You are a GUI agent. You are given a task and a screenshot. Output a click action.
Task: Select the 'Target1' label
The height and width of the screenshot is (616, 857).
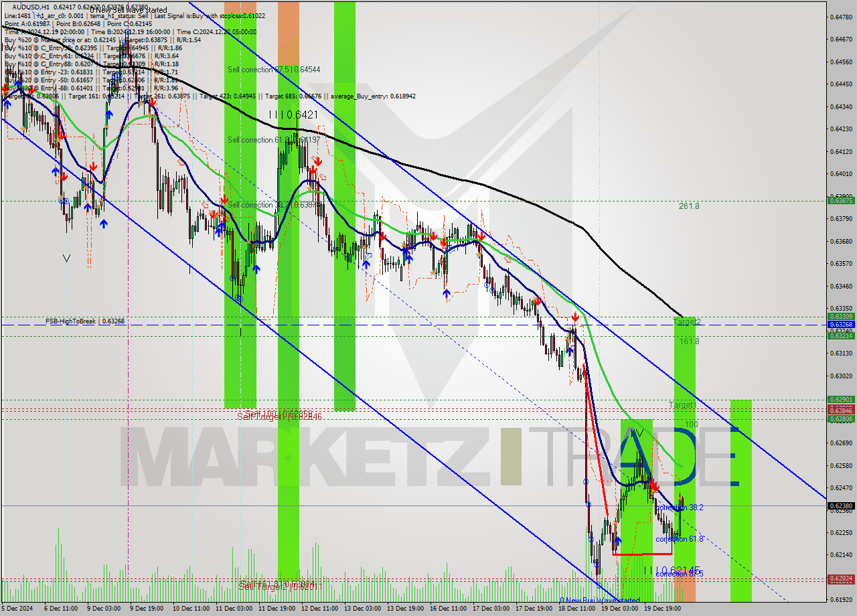(x=682, y=405)
